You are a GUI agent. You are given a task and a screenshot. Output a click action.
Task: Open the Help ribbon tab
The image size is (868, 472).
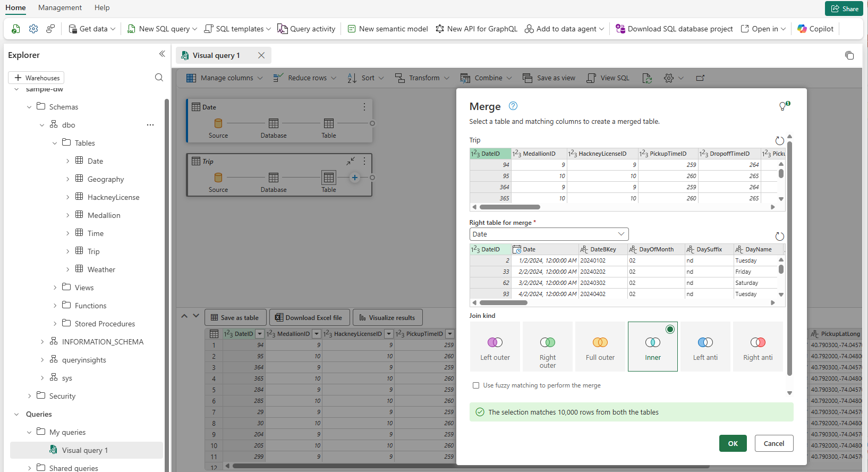tap(102, 7)
